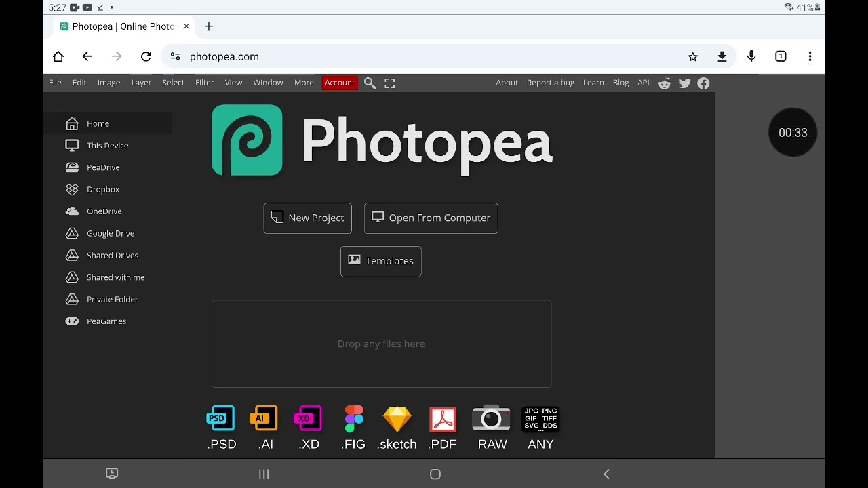Open Google Drive in sidebar
868x488 pixels.
click(x=108, y=233)
